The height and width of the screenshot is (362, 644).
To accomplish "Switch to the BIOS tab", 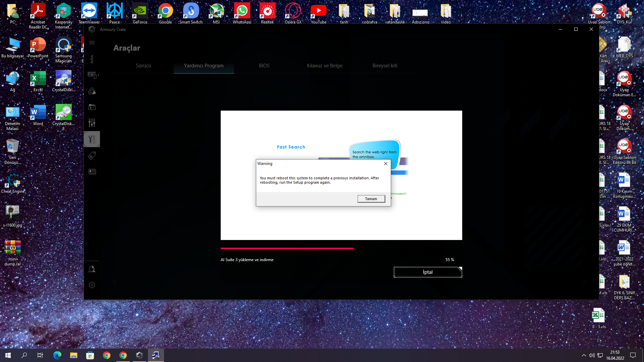I will pyautogui.click(x=264, y=66).
